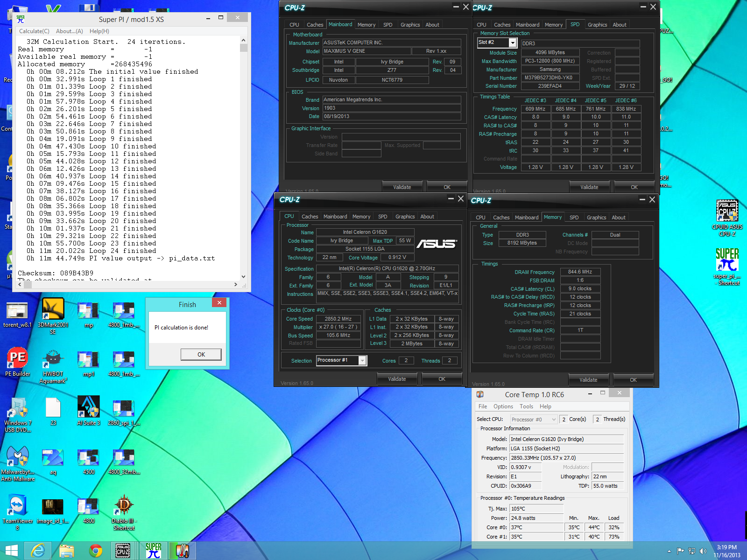The width and height of the screenshot is (747, 560).
Task: Click OK in the SPD CPU-Z window
Action: coord(634,187)
